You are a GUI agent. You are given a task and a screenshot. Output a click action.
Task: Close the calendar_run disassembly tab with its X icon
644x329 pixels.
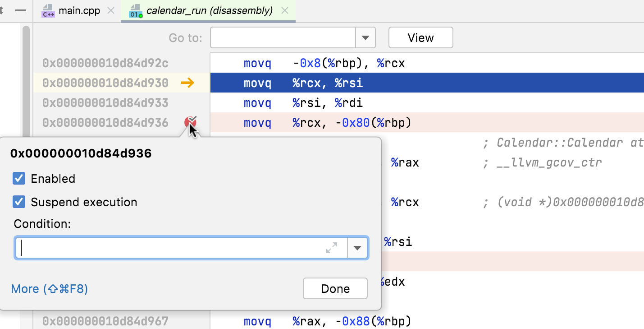(x=284, y=11)
